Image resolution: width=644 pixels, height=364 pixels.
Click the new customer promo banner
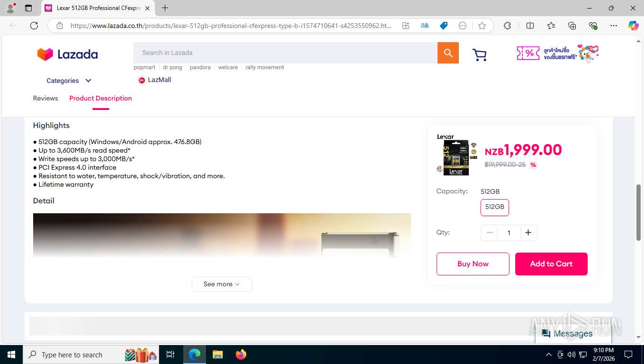click(558, 54)
